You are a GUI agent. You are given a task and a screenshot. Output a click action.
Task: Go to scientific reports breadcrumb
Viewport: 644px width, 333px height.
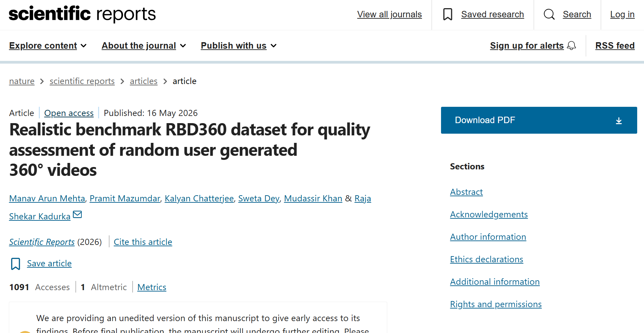(82, 81)
